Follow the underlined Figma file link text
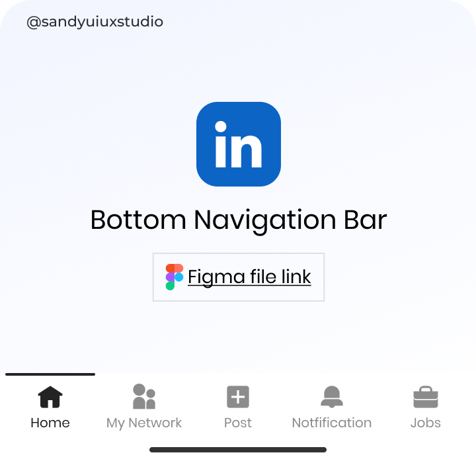 tap(249, 277)
